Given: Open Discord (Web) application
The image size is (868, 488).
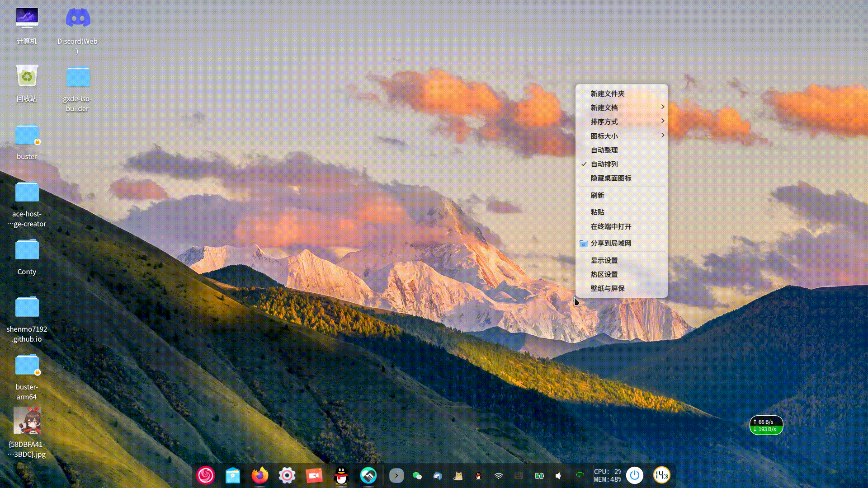Looking at the screenshot, I should (77, 18).
